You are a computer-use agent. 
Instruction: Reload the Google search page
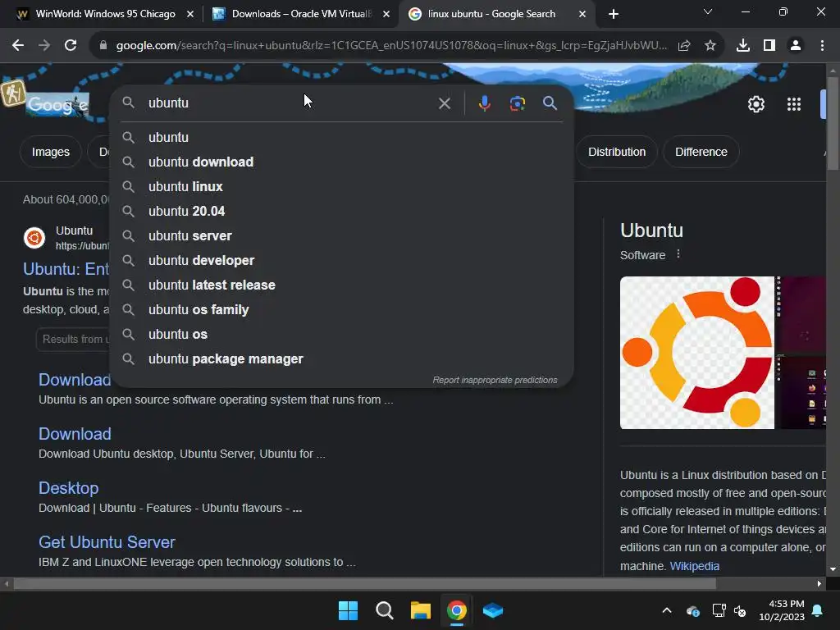pyautogui.click(x=71, y=46)
